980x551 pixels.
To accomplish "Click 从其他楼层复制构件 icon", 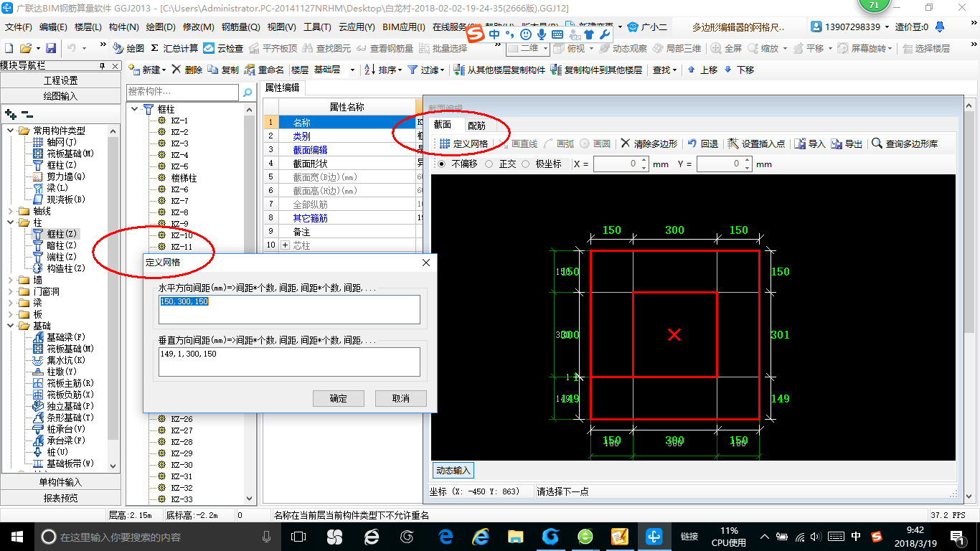I will 499,70.
